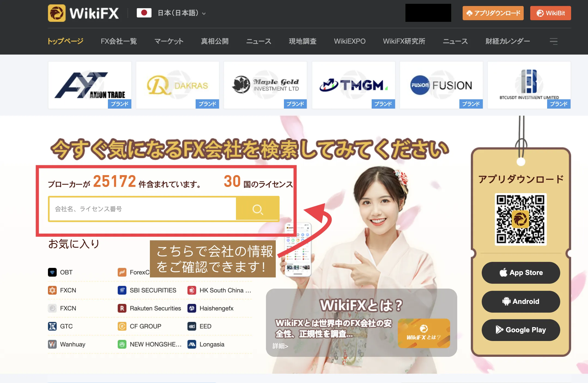Go to the トップページ menu item

click(x=65, y=41)
